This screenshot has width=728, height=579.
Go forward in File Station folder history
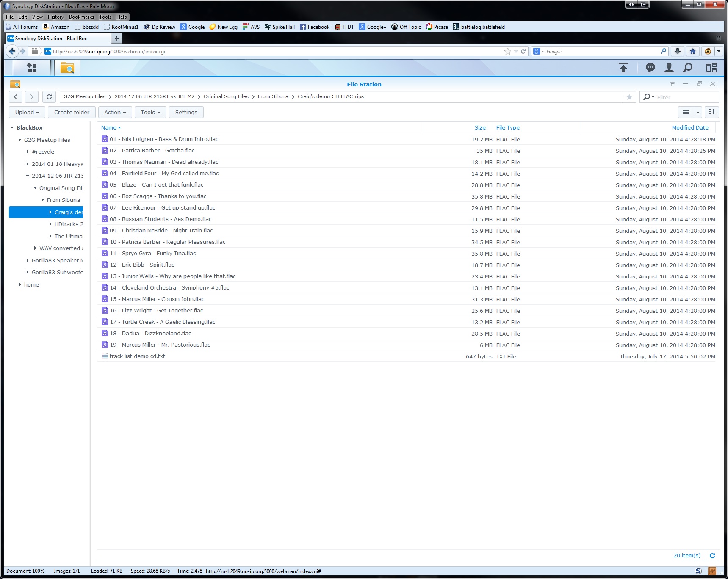32,97
